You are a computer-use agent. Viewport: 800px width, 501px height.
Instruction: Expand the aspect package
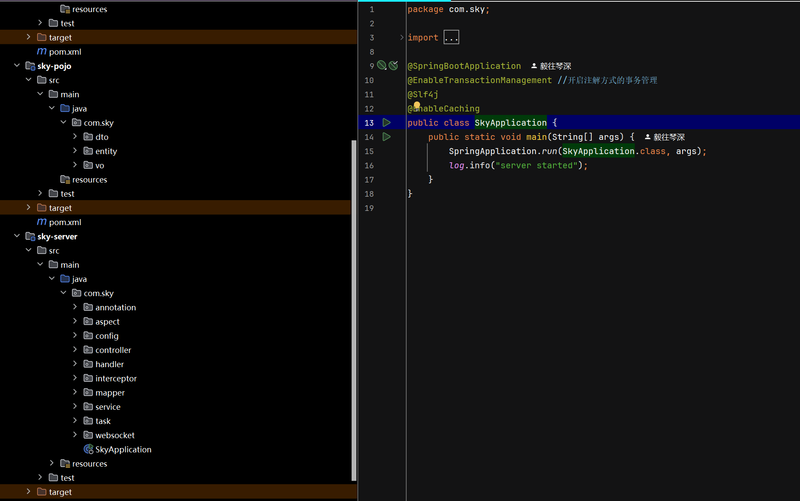point(75,321)
